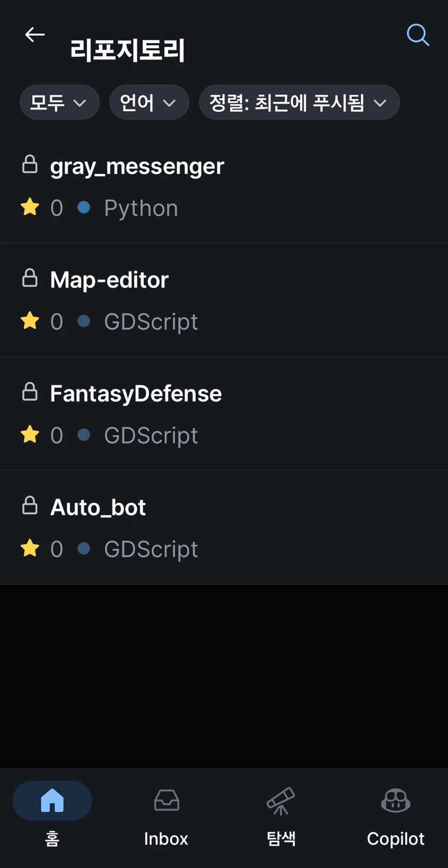Tap the lock icon beside FantasyDefense
Image resolution: width=448 pixels, height=868 pixels.
30,392
